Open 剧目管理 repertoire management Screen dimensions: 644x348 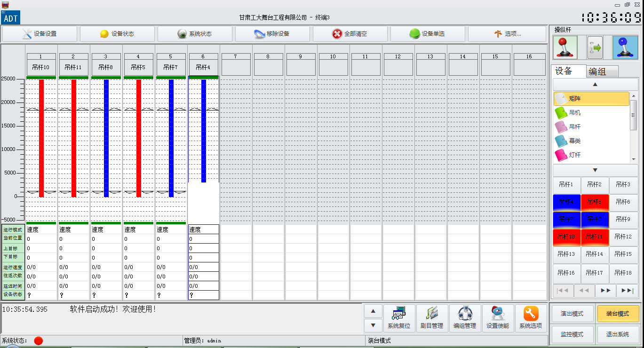(x=432, y=318)
